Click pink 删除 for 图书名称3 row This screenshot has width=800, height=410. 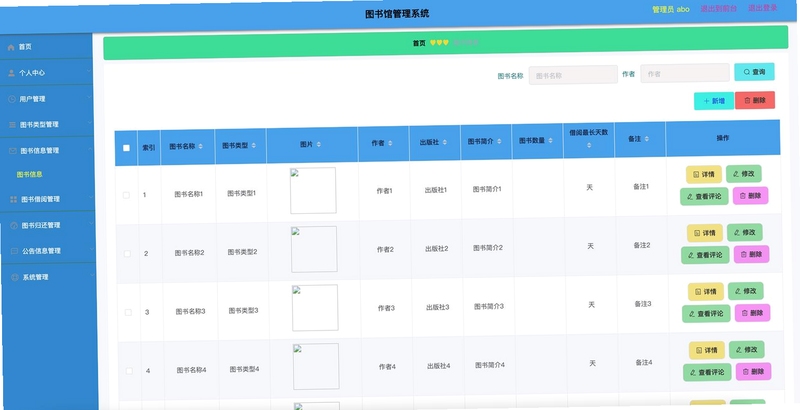coord(753,313)
